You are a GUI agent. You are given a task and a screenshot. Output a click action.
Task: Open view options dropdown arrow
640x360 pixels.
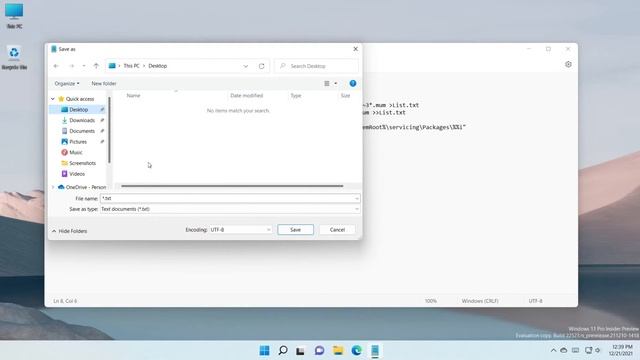pos(336,83)
